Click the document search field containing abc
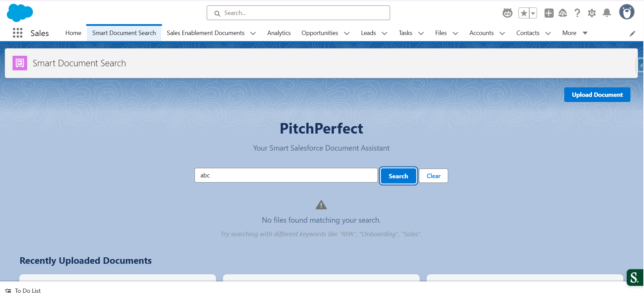The image size is (644, 293). 286,175
